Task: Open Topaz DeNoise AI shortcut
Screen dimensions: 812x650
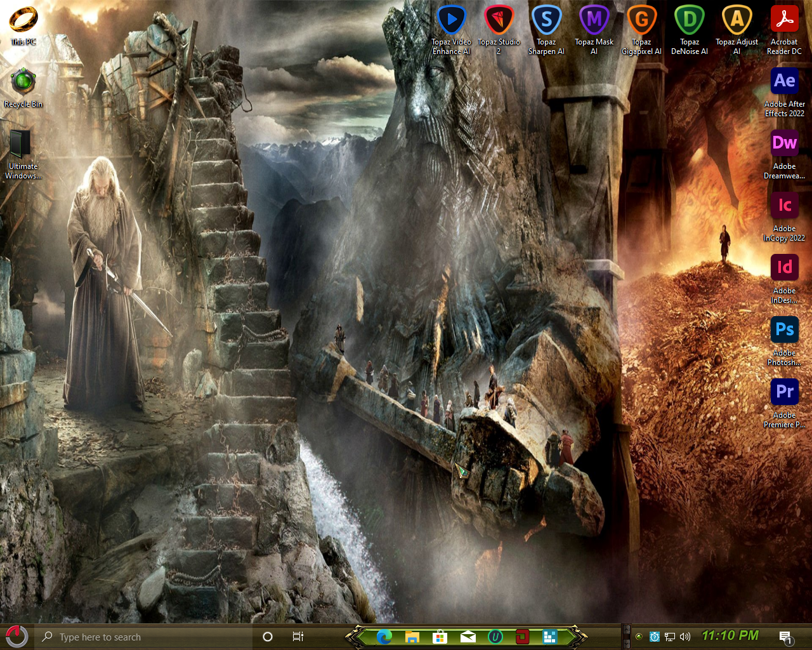Action: [689, 30]
